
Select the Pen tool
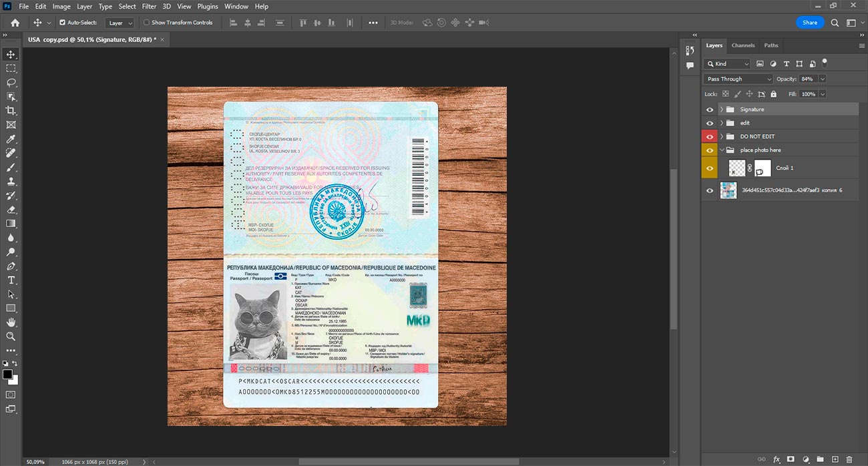(11, 266)
